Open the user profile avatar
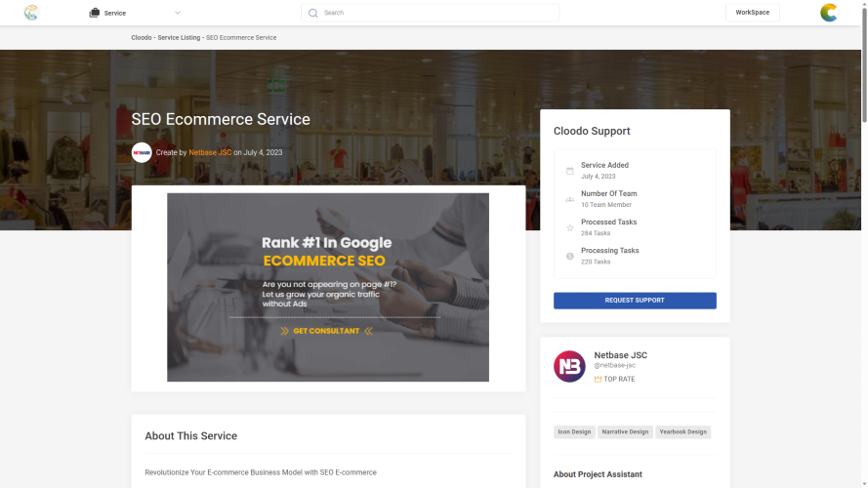 pos(829,12)
